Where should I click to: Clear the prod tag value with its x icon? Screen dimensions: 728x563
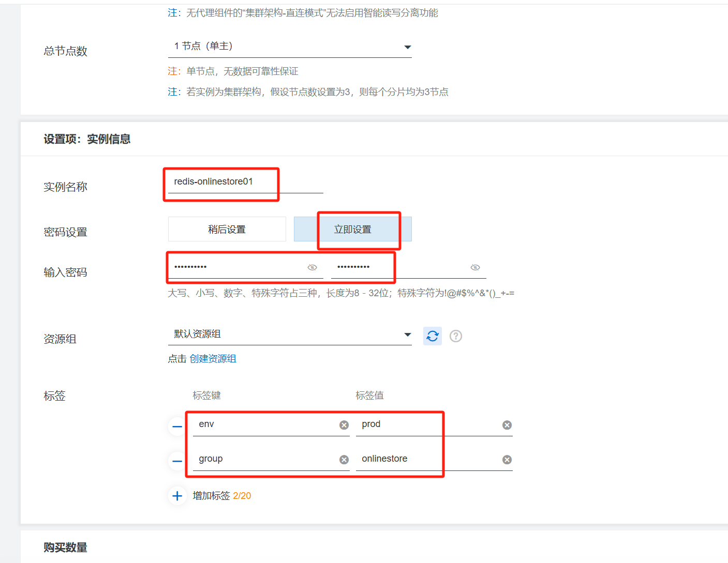[507, 424]
